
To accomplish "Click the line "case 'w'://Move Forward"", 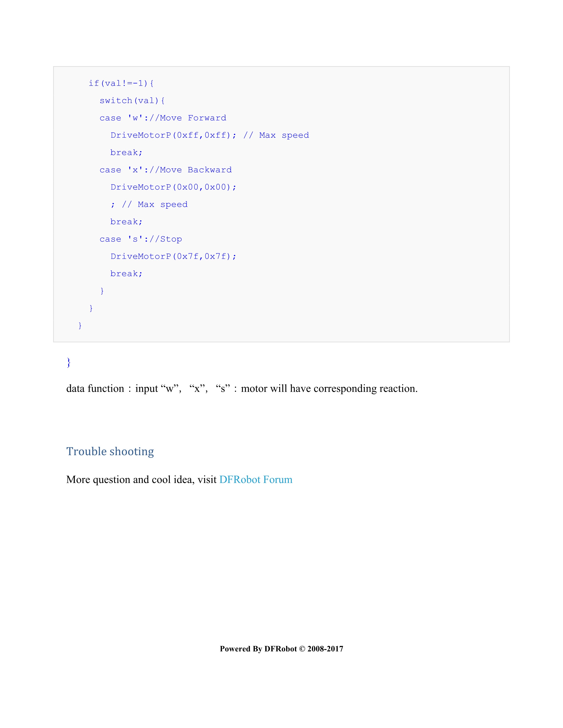I will pos(163,118).
